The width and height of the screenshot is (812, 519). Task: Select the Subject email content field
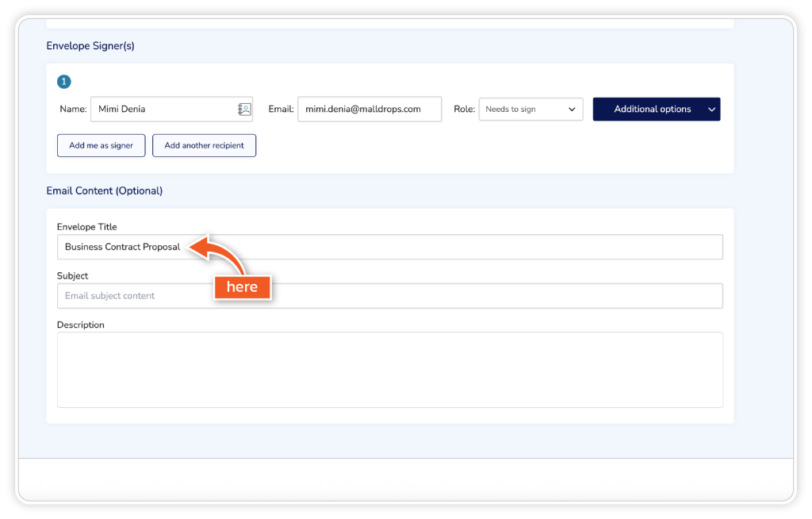[460, 296]
